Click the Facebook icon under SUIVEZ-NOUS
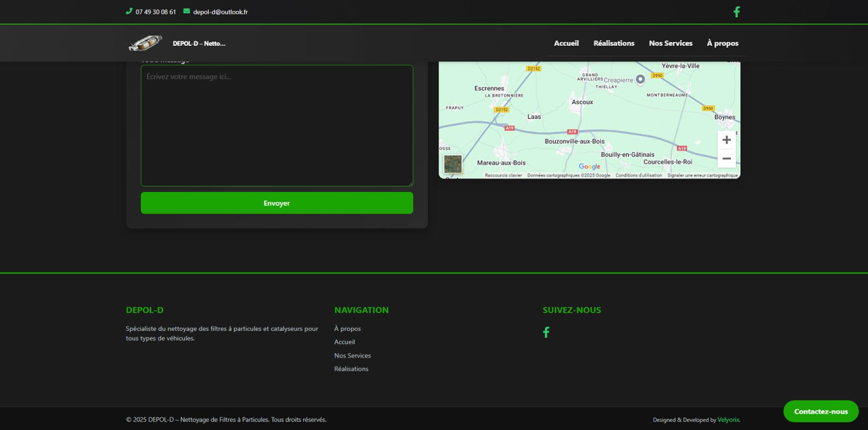The image size is (868, 430). click(546, 332)
